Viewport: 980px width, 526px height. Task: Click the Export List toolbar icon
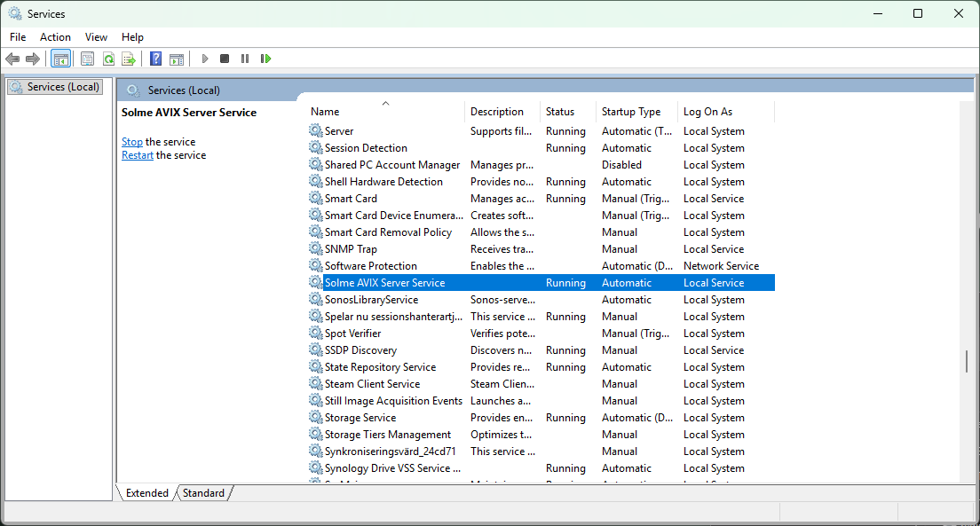click(129, 59)
